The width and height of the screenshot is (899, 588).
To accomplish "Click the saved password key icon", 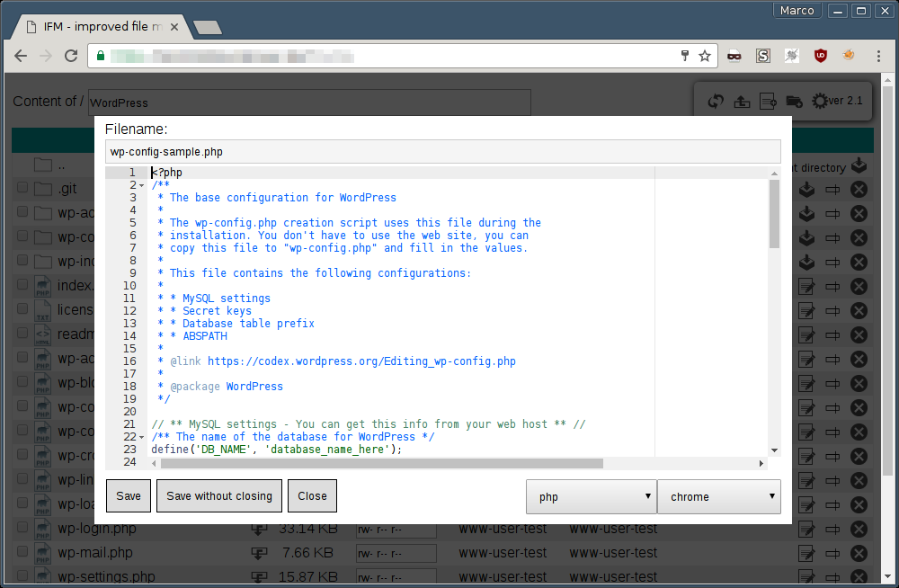I will coord(684,56).
